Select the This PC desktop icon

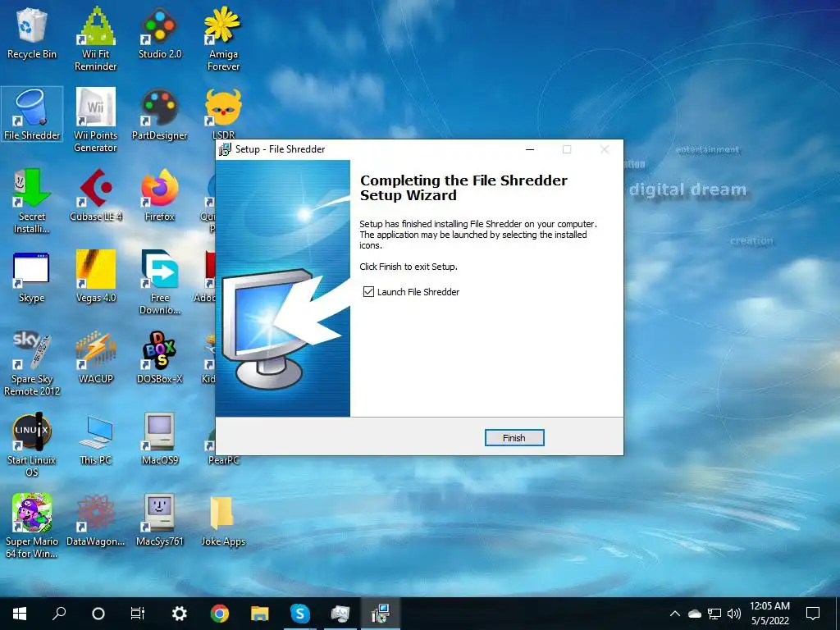96,440
